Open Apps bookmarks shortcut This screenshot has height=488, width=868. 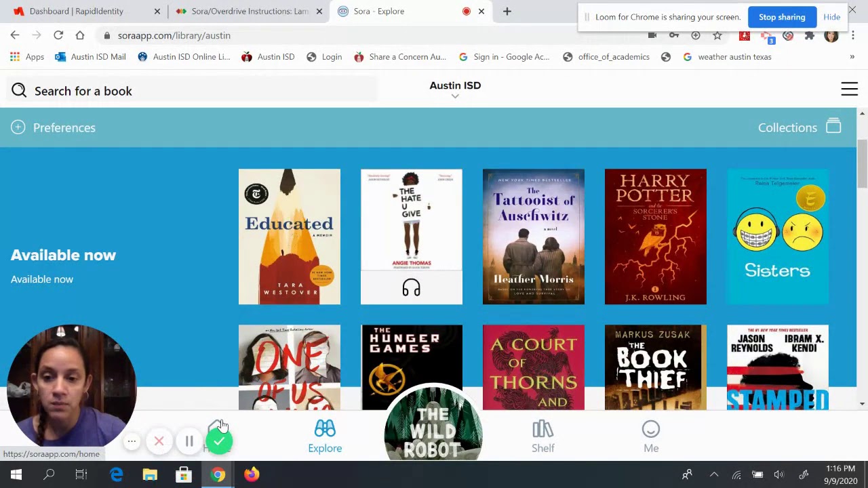(x=27, y=57)
